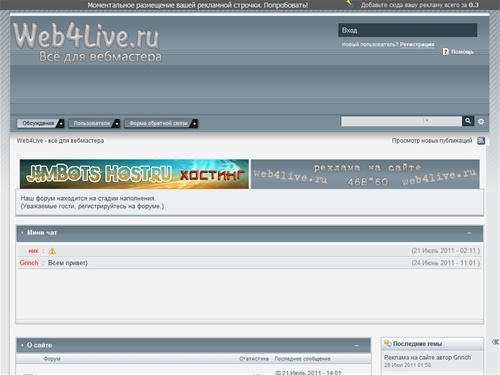This screenshot has width=500, height=375.
Task: Click the Web4Live - всё для вебмастера breadcrumb
Action: (x=60, y=141)
